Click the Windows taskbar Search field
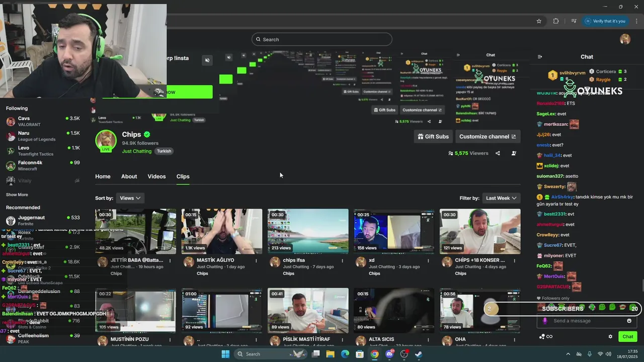 pos(271,354)
